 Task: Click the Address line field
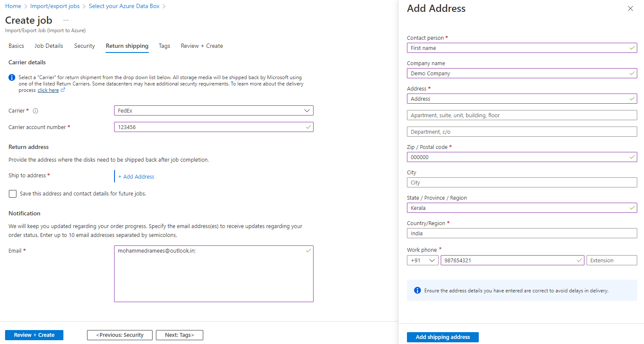point(522,99)
